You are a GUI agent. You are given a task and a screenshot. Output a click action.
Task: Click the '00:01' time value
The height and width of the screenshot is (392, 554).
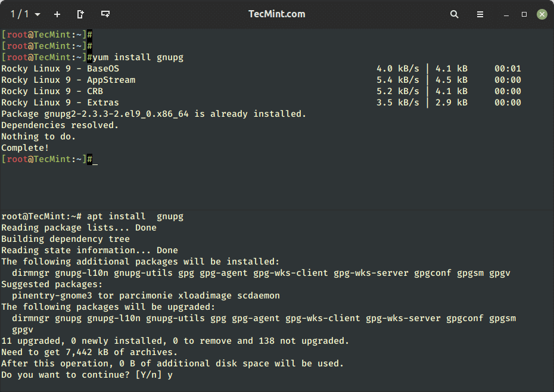pyautogui.click(x=508, y=69)
